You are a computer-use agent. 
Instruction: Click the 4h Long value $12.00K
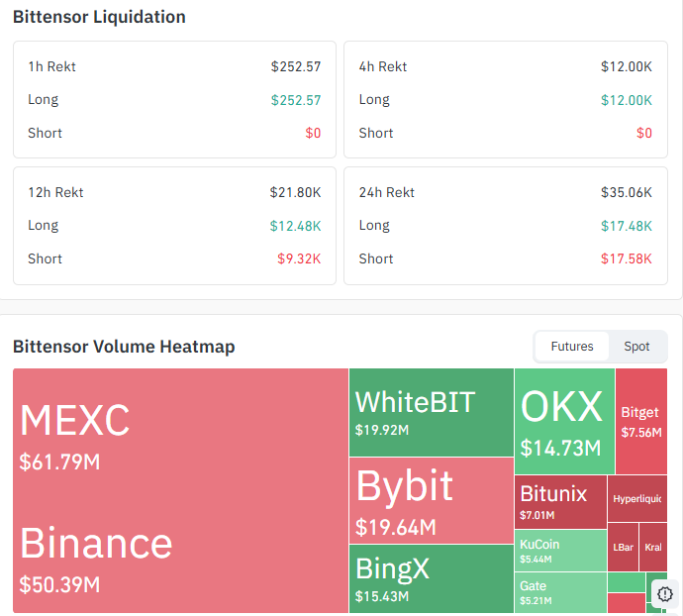(x=627, y=100)
